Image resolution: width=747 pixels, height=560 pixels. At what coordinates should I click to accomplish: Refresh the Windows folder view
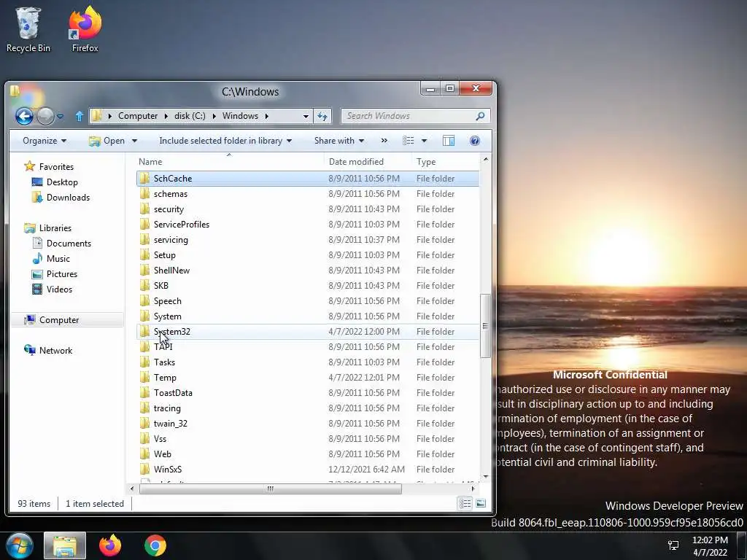tap(322, 116)
